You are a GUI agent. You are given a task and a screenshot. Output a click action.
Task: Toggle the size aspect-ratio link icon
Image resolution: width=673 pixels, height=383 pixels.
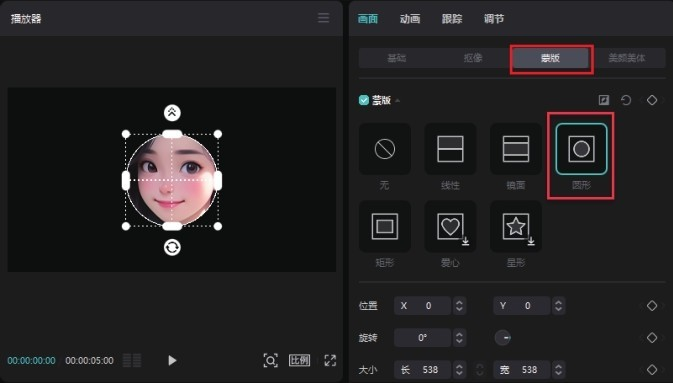click(x=480, y=369)
